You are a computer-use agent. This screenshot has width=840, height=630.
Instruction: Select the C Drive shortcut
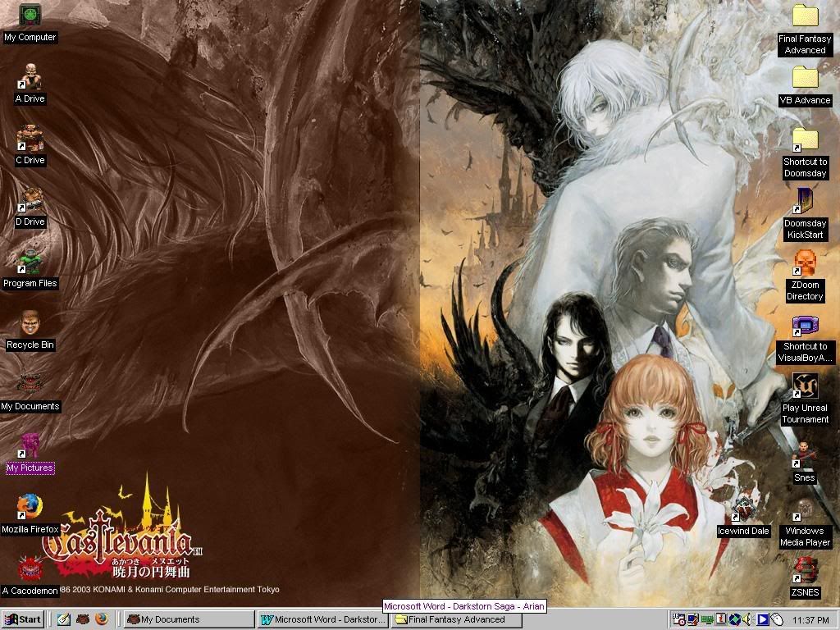[30, 146]
